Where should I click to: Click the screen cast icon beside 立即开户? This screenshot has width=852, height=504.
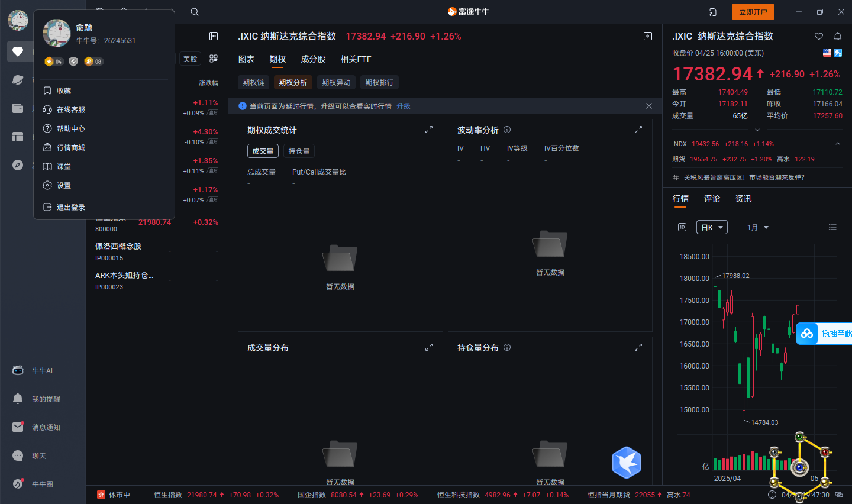[713, 12]
